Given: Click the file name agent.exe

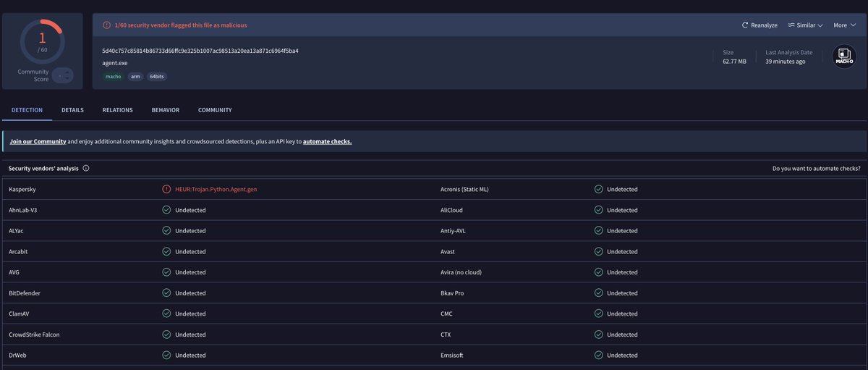Looking at the screenshot, I should click(x=116, y=63).
